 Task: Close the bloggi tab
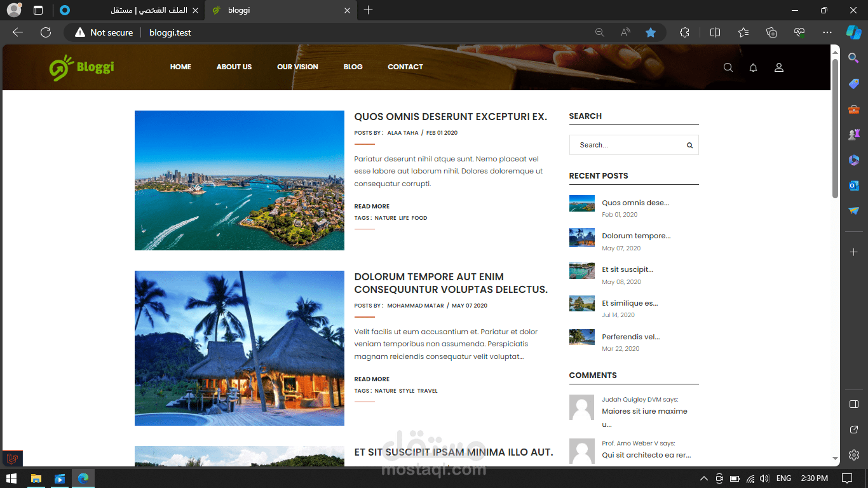347,10
